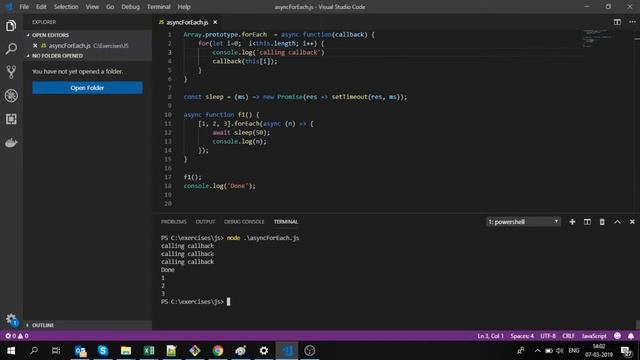Open notifications bell in status bar
The width and height of the screenshot is (640, 360).
[x=631, y=336]
